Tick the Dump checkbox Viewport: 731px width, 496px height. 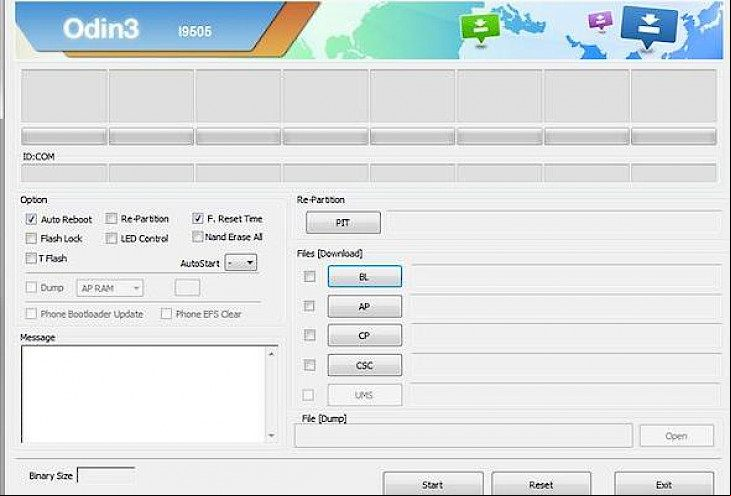31,287
